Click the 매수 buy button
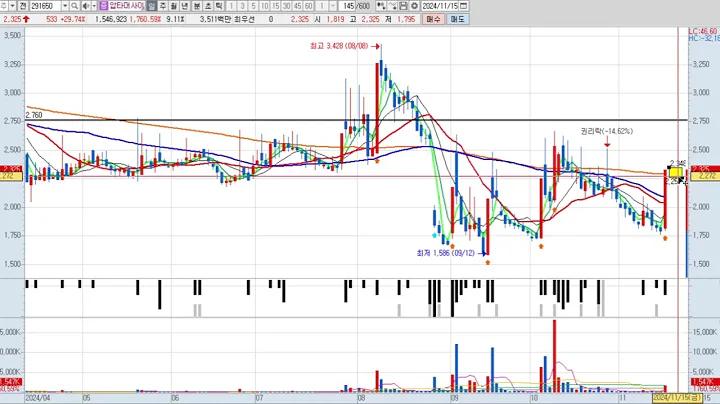The image size is (720, 404). 433,19
